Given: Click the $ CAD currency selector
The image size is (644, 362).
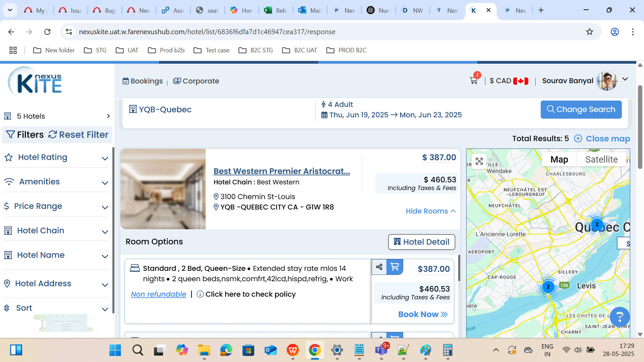Looking at the screenshot, I should tap(509, 81).
